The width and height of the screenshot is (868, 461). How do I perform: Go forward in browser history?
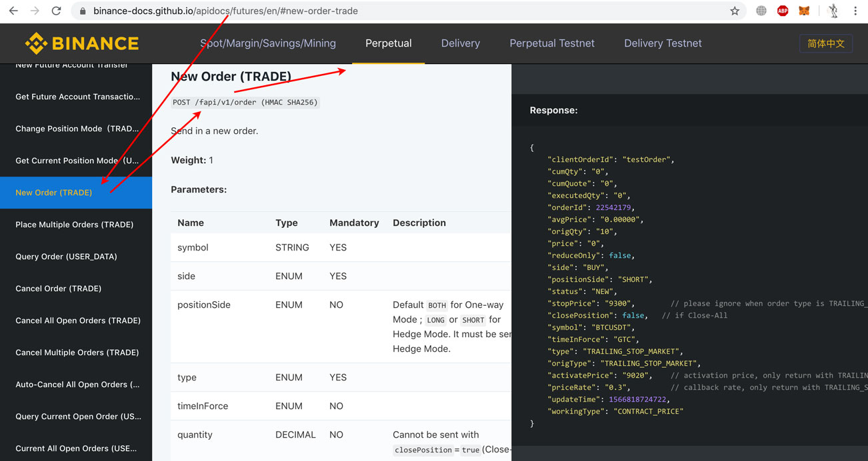(x=35, y=11)
